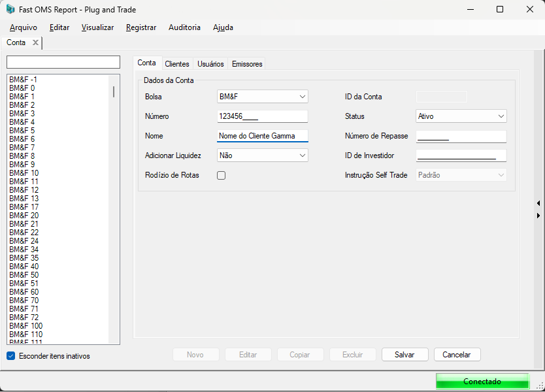The width and height of the screenshot is (545, 392).
Task: Open the Ajuda menu
Action: pos(223,27)
